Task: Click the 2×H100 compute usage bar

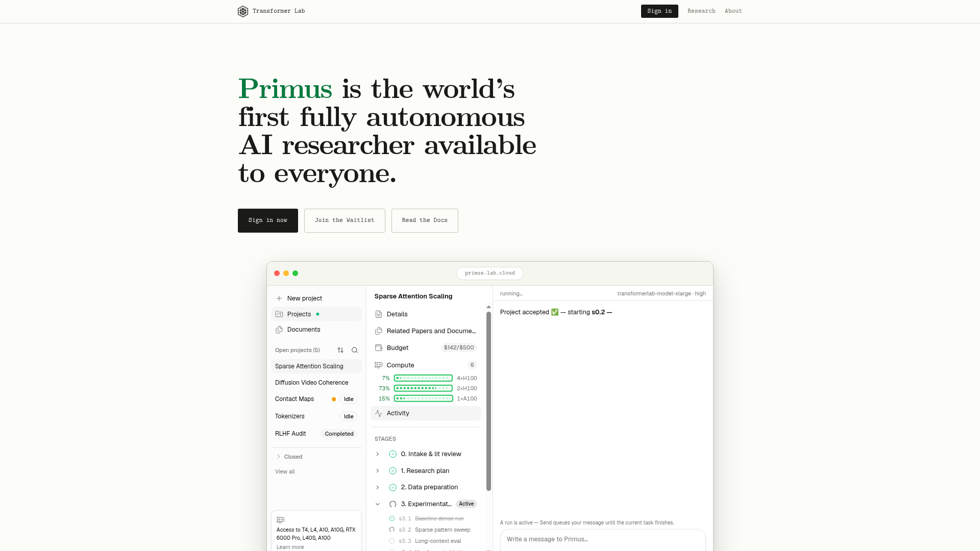Action: (423, 388)
